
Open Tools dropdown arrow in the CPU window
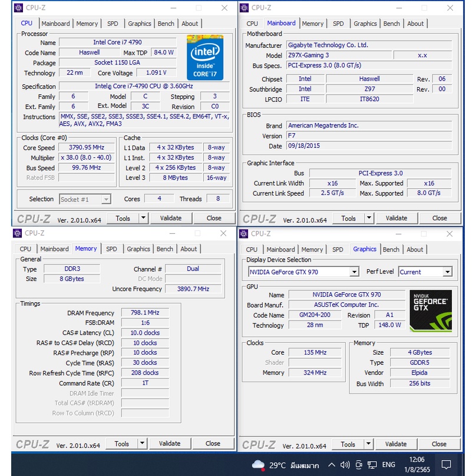pos(143,218)
